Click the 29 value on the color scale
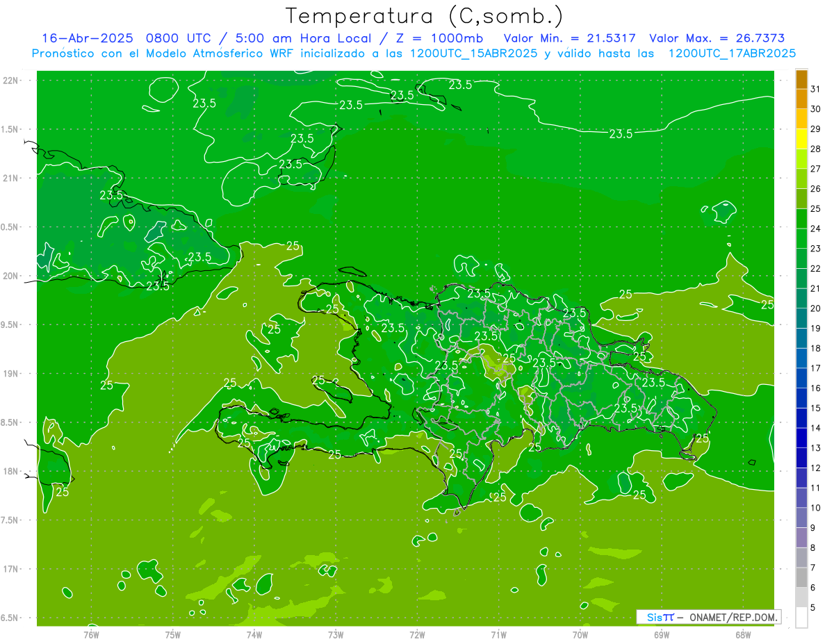The image size is (834, 644). [816, 129]
